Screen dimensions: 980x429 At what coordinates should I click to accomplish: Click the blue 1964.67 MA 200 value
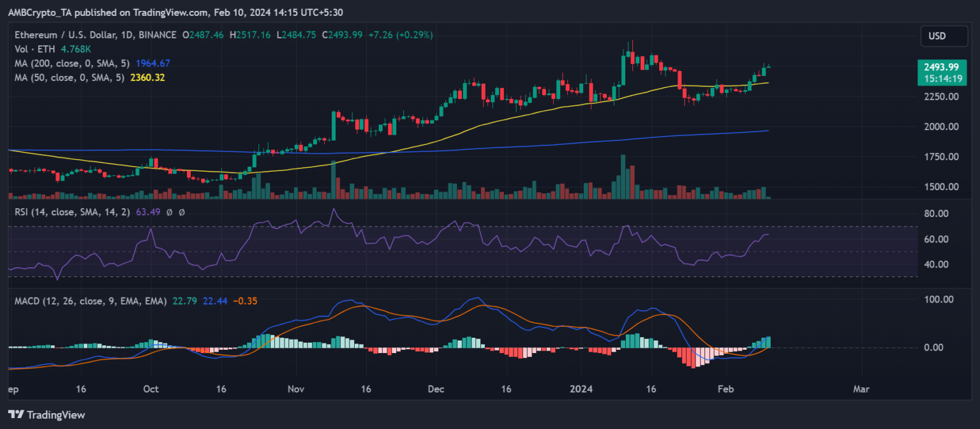point(152,63)
